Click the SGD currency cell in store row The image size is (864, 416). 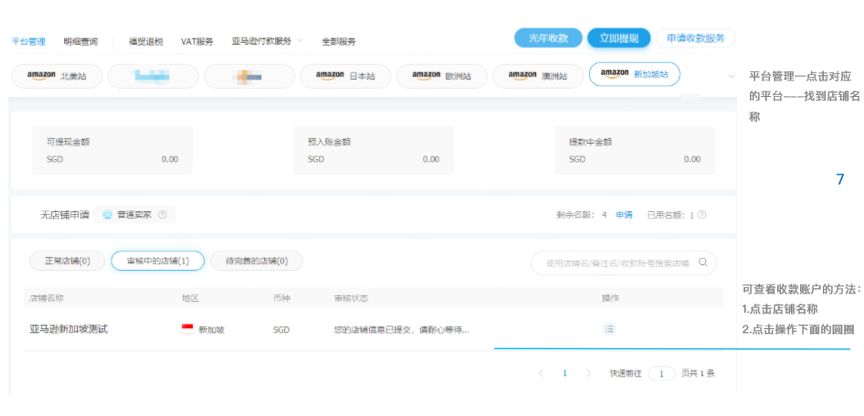click(x=281, y=330)
